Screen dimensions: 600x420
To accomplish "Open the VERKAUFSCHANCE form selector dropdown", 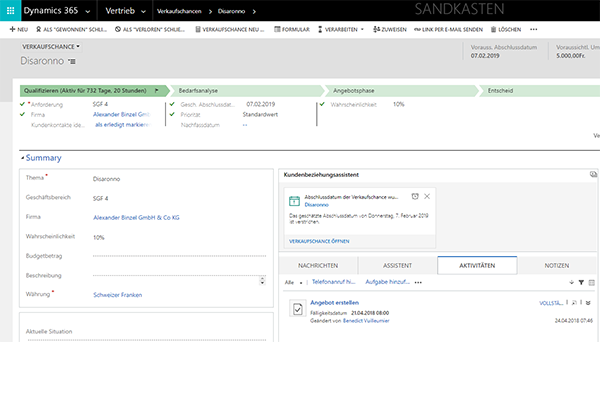I will (51, 47).
